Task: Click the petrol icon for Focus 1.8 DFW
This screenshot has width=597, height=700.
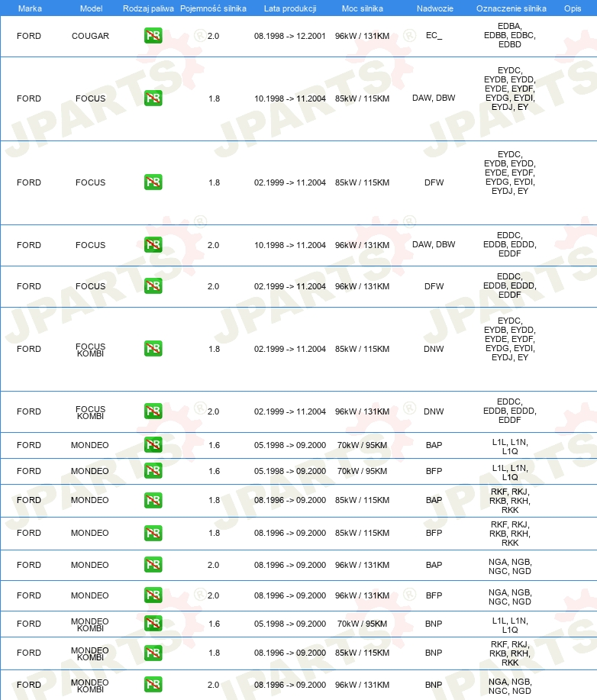Action: [x=153, y=182]
